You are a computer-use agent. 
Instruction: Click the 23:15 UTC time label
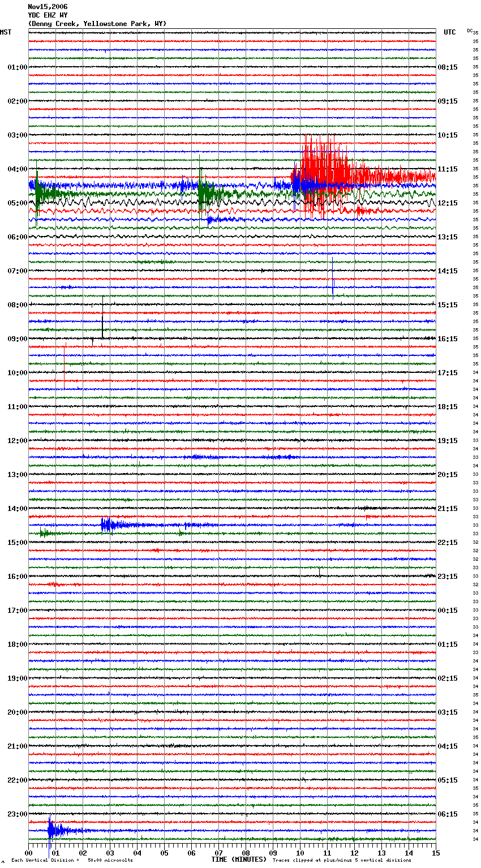point(448,577)
